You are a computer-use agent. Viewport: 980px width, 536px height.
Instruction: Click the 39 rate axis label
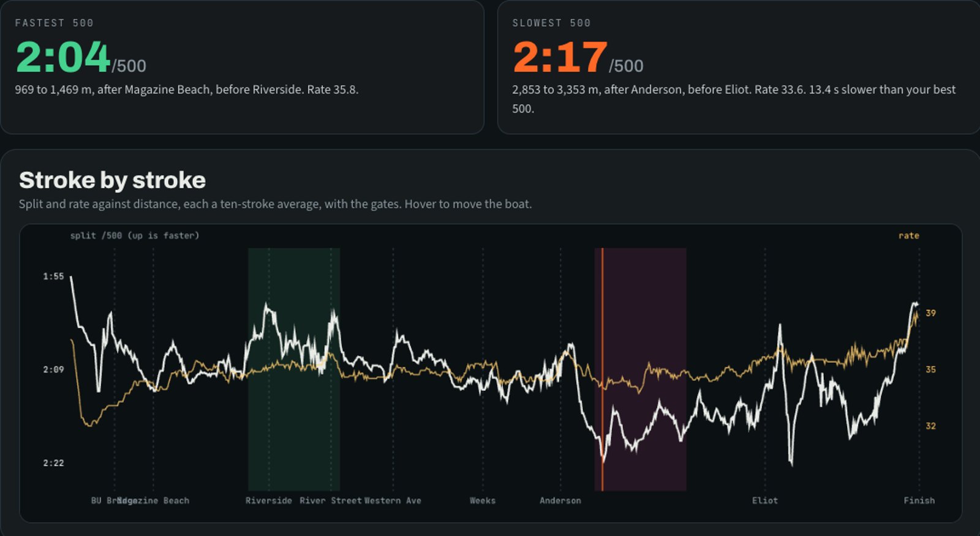click(x=930, y=313)
